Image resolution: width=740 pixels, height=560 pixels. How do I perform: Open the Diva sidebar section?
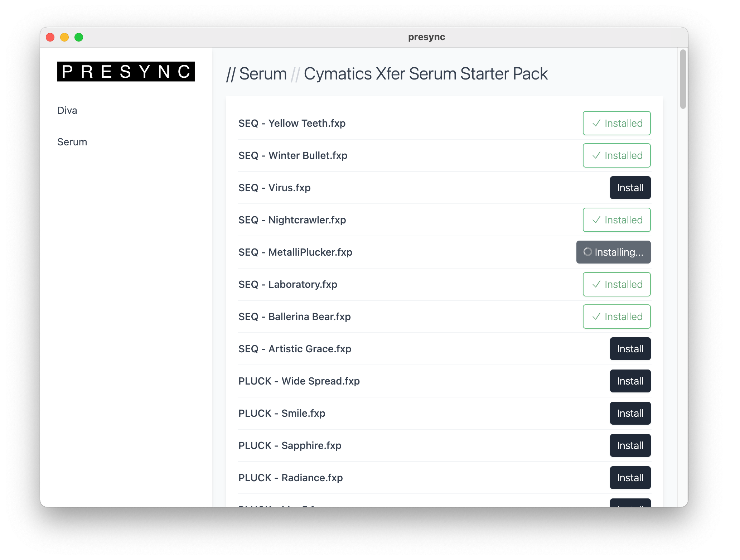67,110
